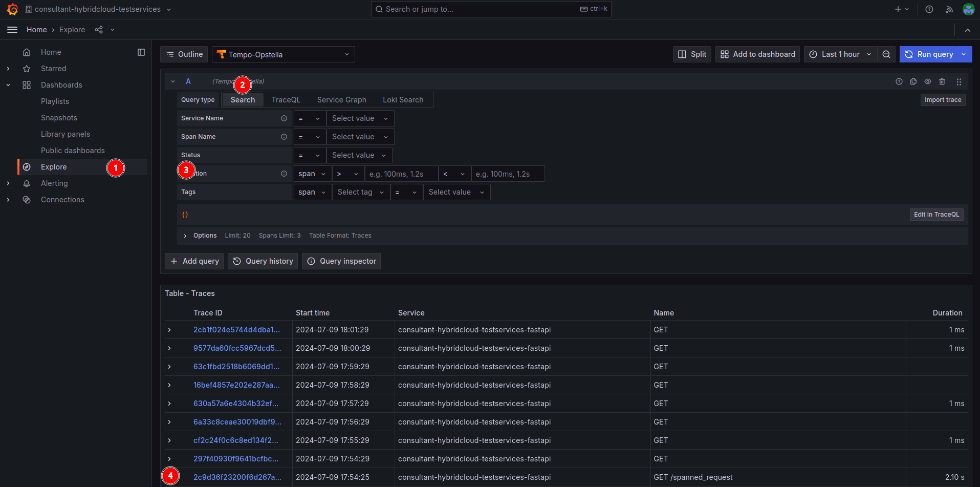Expand the Starred section chevron
This screenshot has width=980, height=487.
8,69
